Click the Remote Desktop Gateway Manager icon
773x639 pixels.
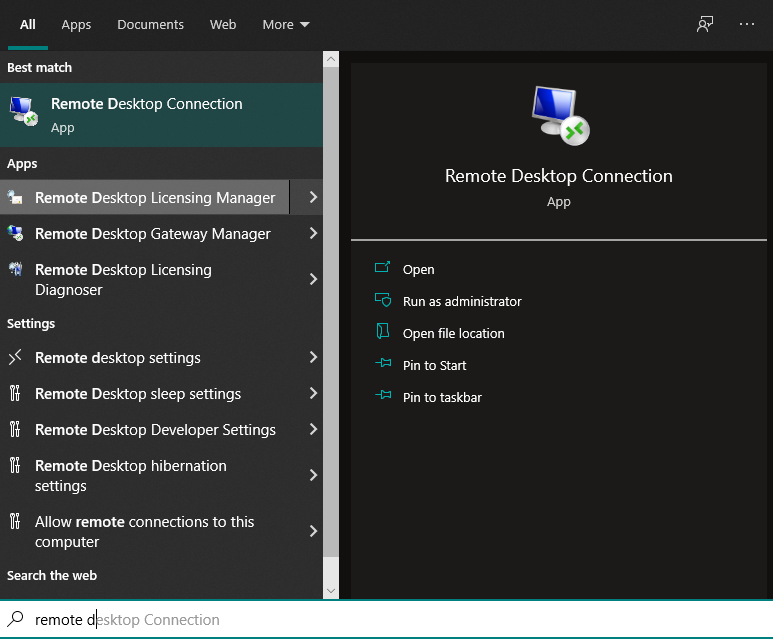click(x=15, y=233)
